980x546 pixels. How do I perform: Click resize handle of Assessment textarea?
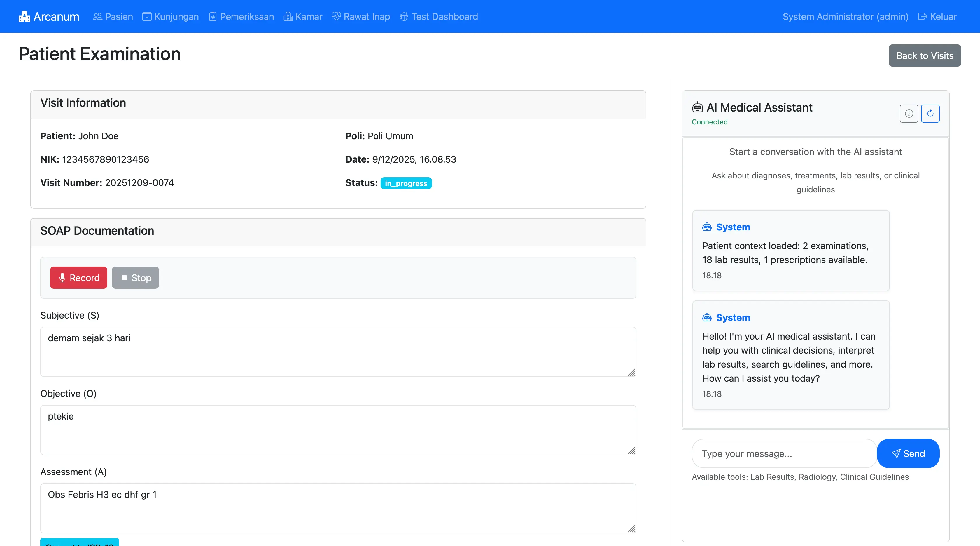pyautogui.click(x=631, y=529)
